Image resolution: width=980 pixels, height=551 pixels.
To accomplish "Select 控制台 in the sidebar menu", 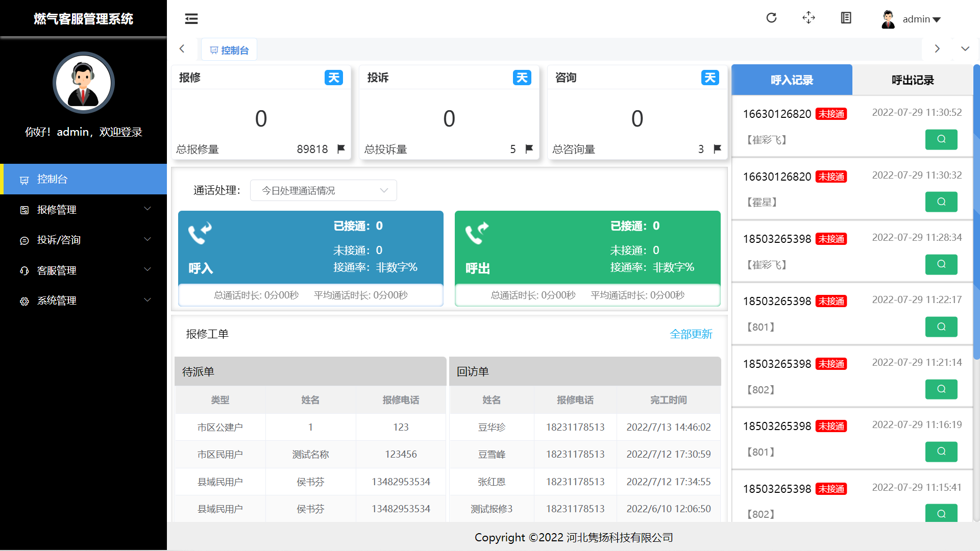I will click(x=83, y=179).
